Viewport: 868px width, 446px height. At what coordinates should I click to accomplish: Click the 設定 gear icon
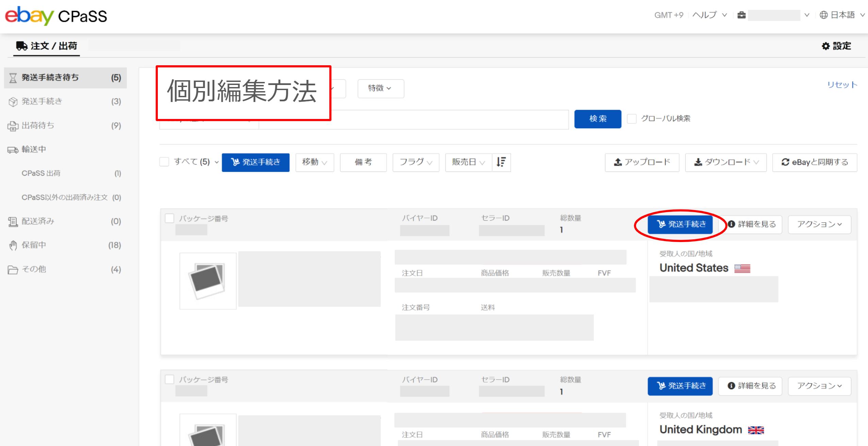coord(825,46)
